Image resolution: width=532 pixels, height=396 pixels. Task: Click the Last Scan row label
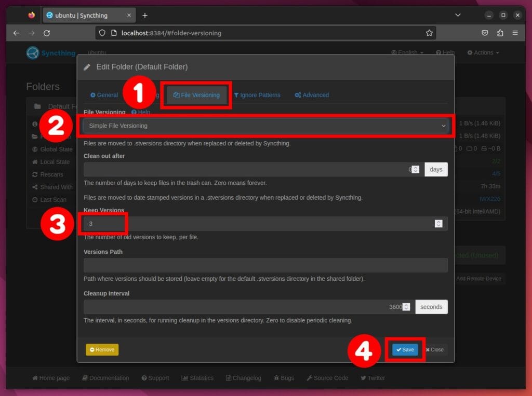[x=54, y=200]
